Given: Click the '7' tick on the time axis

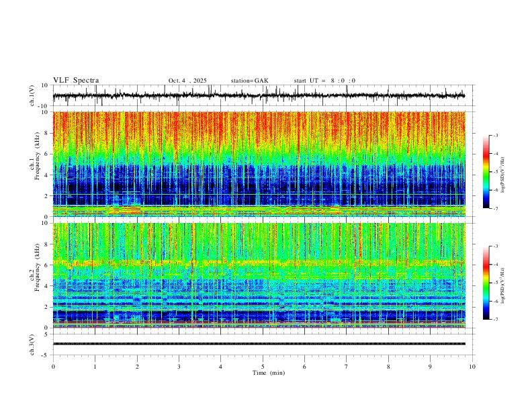Looking at the screenshot, I should click(x=347, y=367).
